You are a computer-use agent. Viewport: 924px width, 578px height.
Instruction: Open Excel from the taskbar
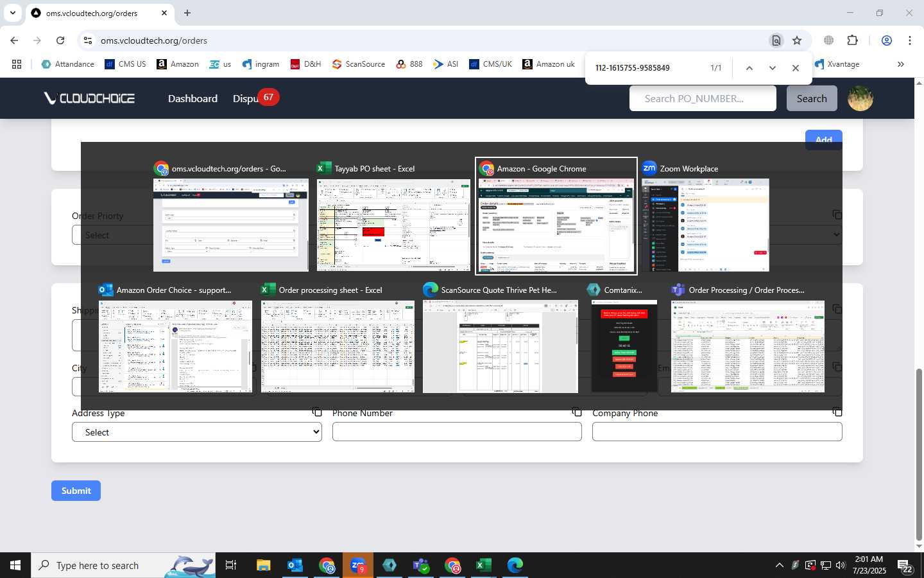[484, 565]
